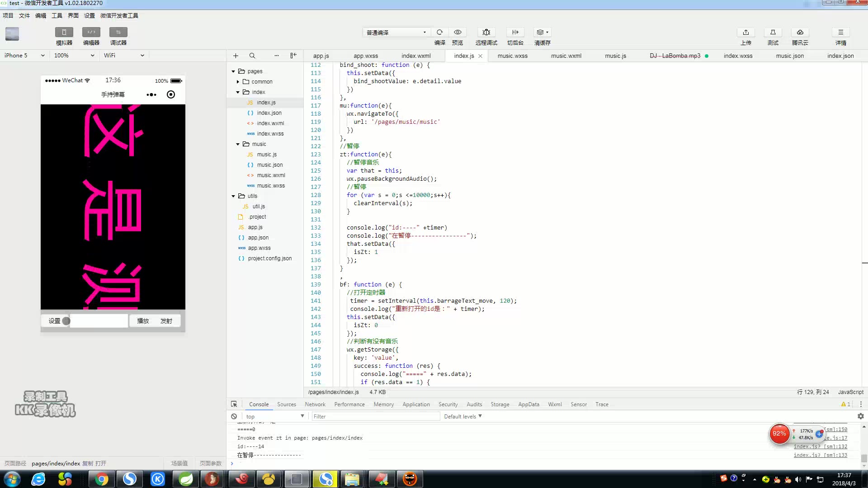Click the 播放 button in simulator
Image resolution: width=868 pixels, height=488 pixels.
pyautogui.click(x=143, y=321)
